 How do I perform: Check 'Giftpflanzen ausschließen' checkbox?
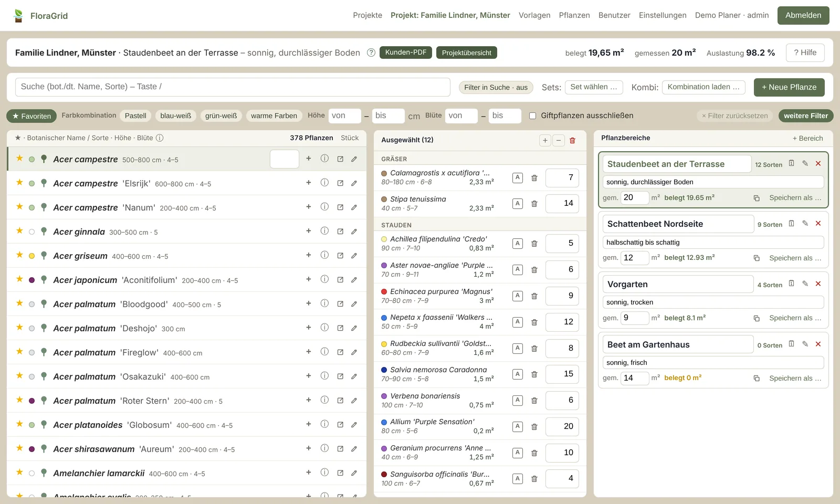(x=532, y=116)
